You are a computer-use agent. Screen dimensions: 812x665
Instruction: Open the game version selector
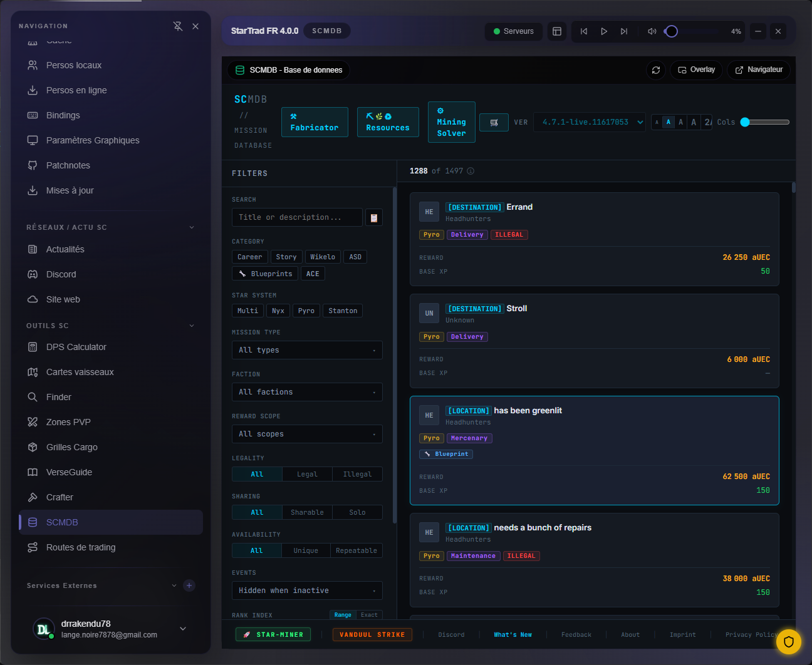tap(589, 122)
